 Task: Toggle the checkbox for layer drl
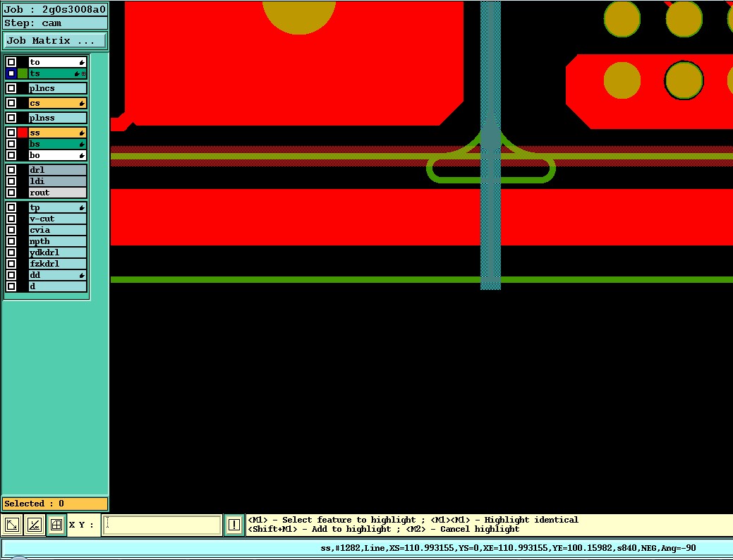coord(11,170)
